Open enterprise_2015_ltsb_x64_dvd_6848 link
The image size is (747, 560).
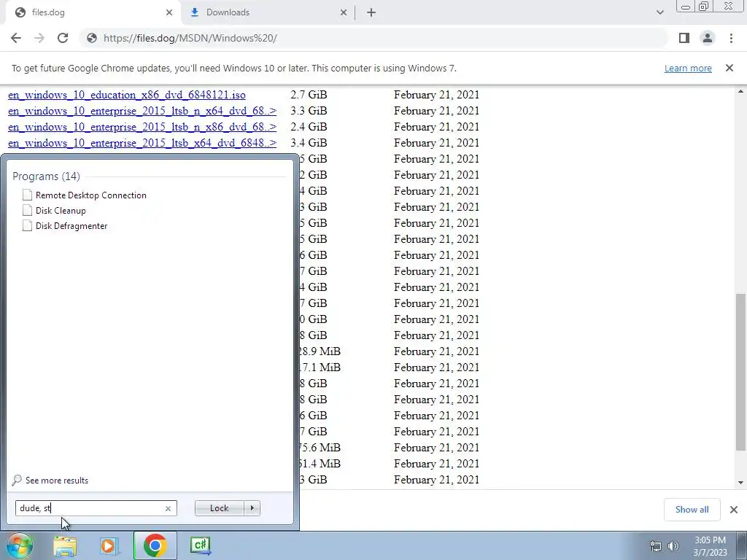pos(142,143)
